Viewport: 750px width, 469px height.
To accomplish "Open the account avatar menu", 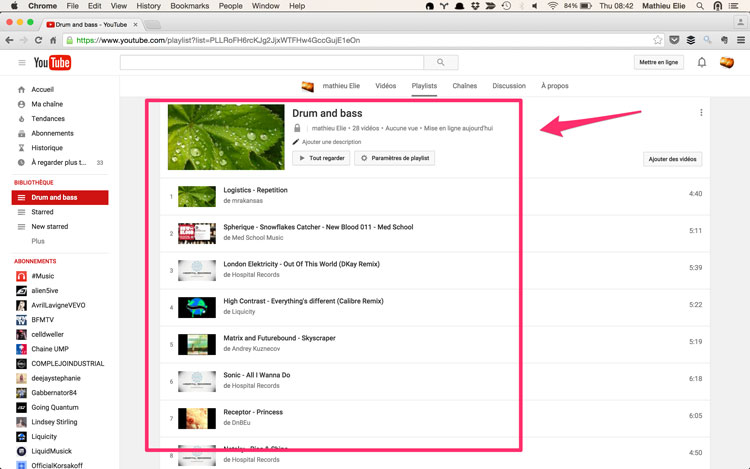I will pos(727,62).
